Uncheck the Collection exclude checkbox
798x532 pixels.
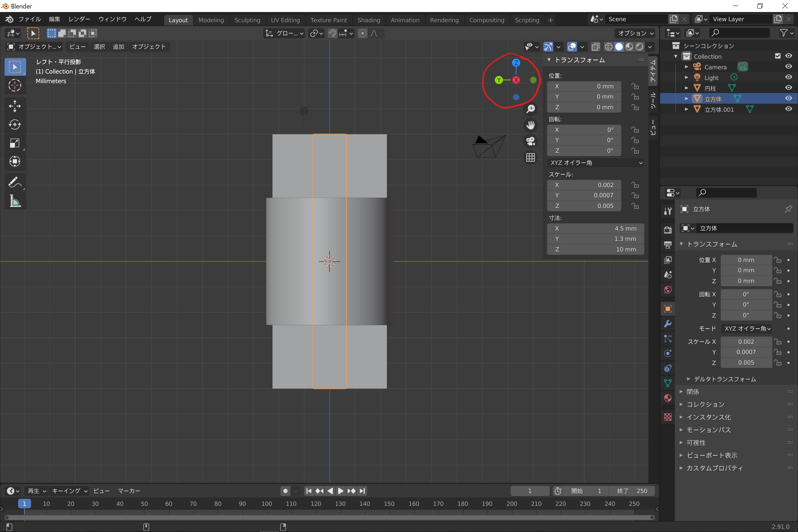[x=777, y=56]
